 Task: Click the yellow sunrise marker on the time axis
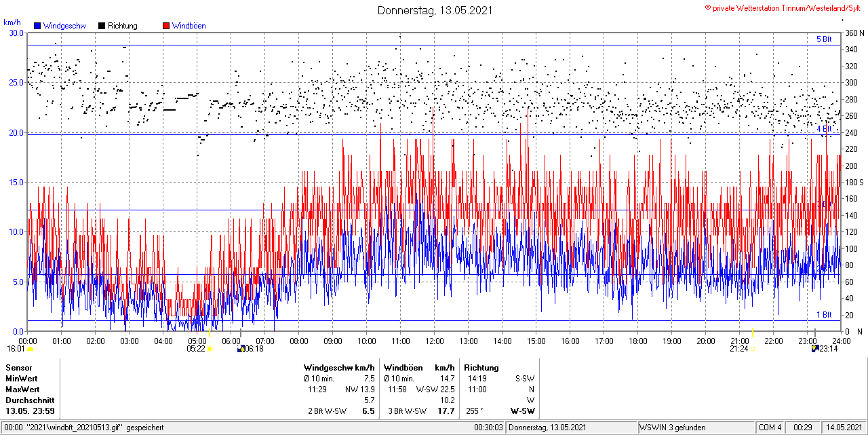tap(210, 333)
